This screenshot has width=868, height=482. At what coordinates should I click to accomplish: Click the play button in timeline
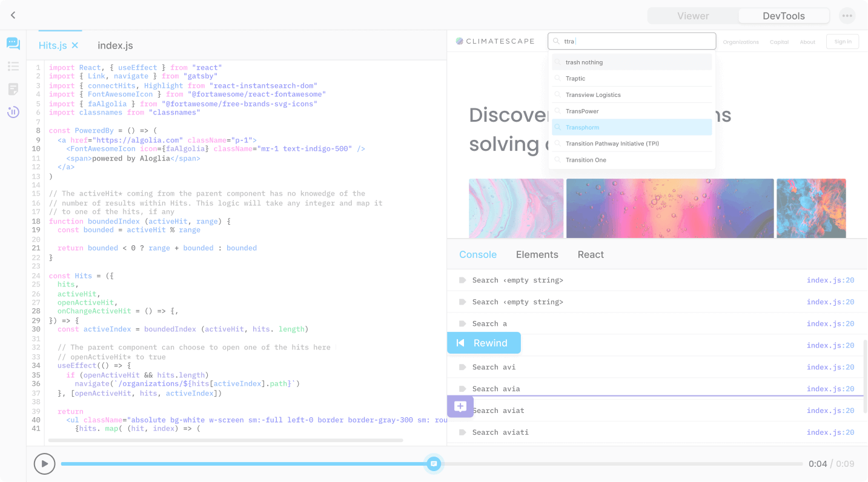click(44, 464)
